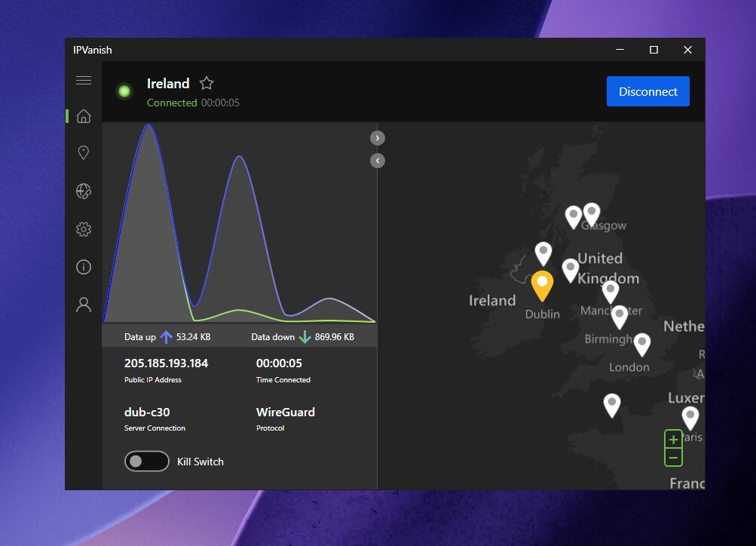The height and width of the screenshot is (546, 756).
Task: Minimize the IPVanish window
Action: tap(620, 50)
